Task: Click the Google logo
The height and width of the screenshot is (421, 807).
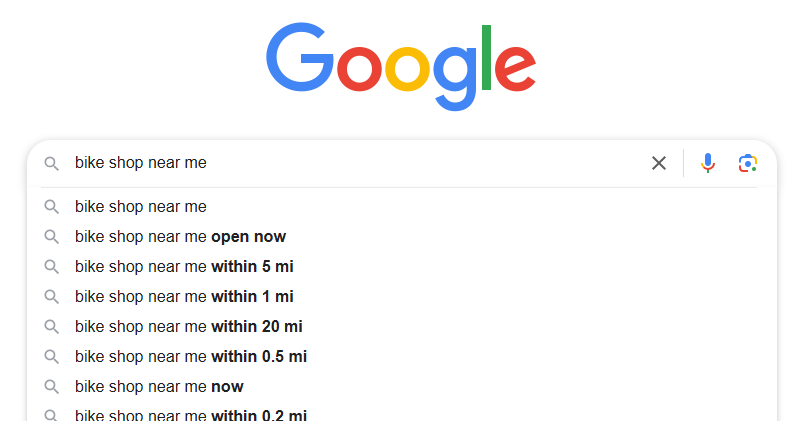Action: coord(401,66)
